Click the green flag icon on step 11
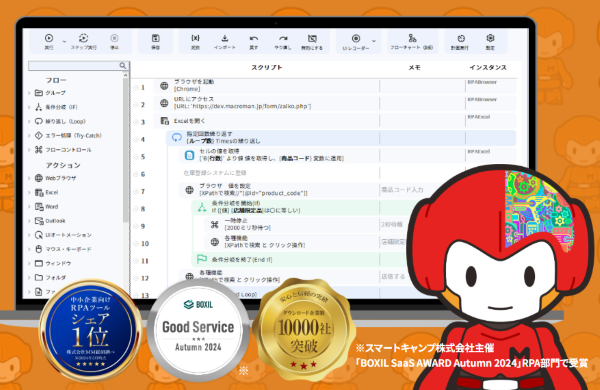This screenshot has height=390, width=600. 202,259
